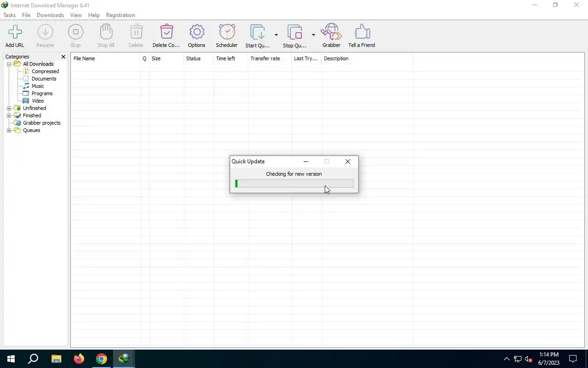Open the Downloads menu
This screenshot has height=368, width=588.
click(x=50, y=15)
